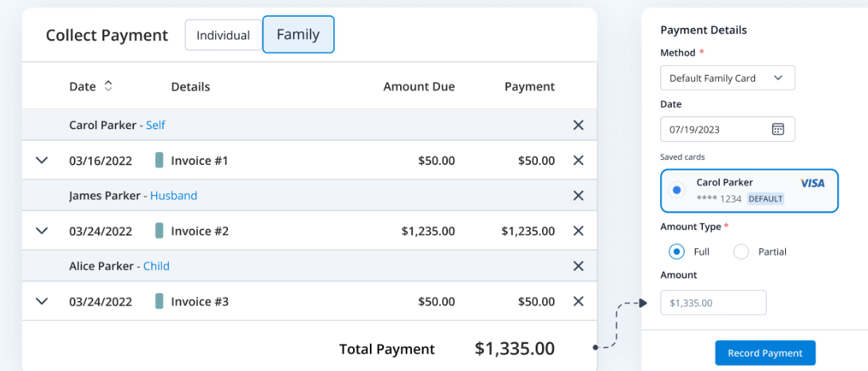The image size is (868, 371).
Task: Open the calendar date picker icon
Action: (779, 129)
